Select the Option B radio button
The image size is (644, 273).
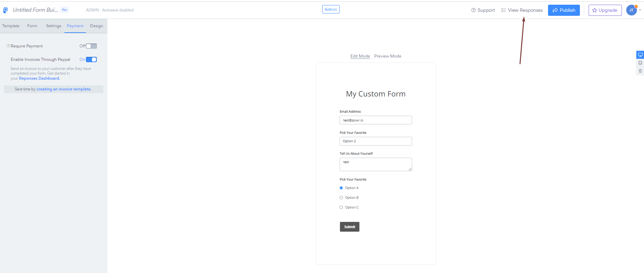click(x=341, y=198)
